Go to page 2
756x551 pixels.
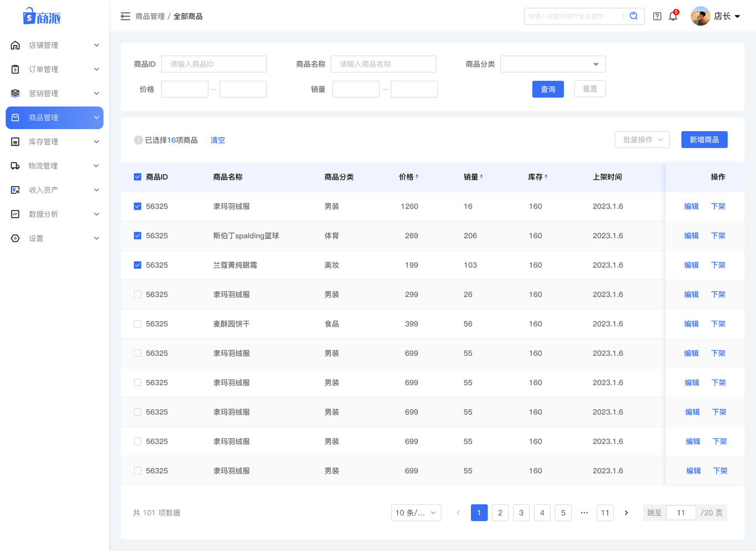pyautogui.click(x=500, y=513)
